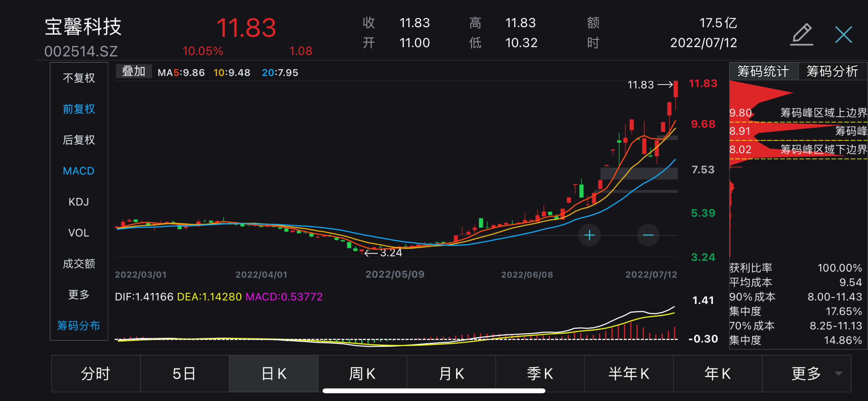Switch indicator to KDJ

tap(79, 202)
